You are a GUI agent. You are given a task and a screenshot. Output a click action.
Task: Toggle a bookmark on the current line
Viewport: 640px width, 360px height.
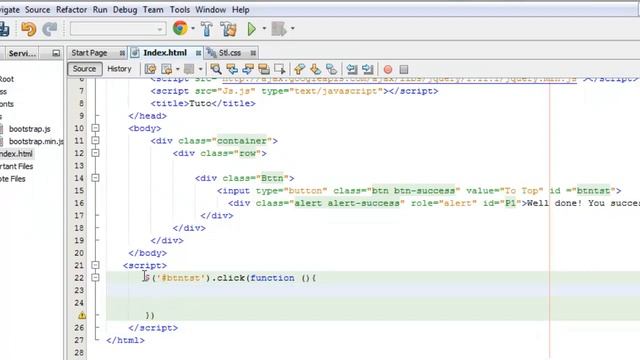(331, 69)
